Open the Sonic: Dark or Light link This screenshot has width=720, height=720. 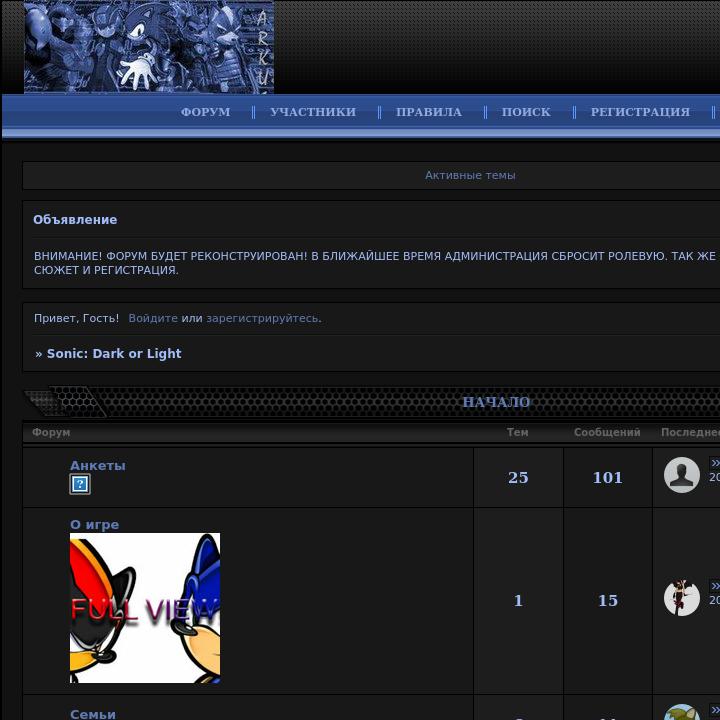114,354
